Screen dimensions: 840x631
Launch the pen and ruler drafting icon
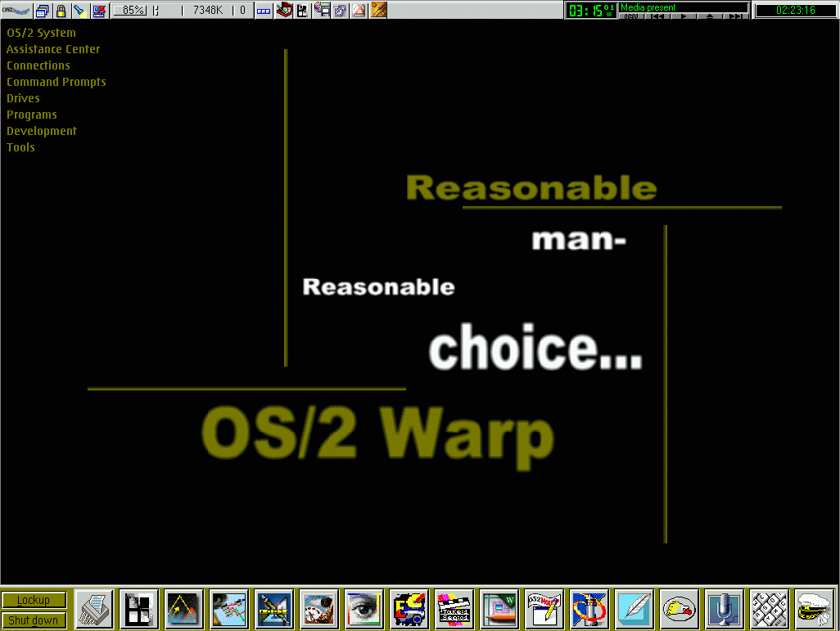click(x=274, y=609)
